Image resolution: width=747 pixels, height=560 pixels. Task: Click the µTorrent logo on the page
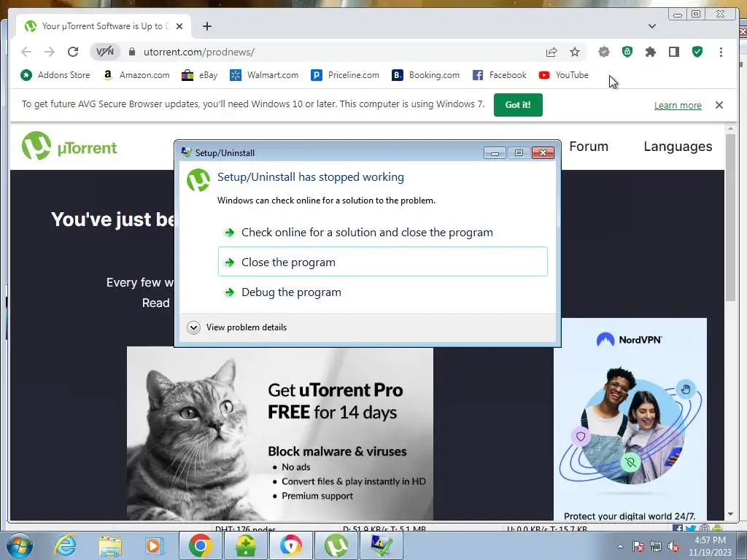pos(69,146)
